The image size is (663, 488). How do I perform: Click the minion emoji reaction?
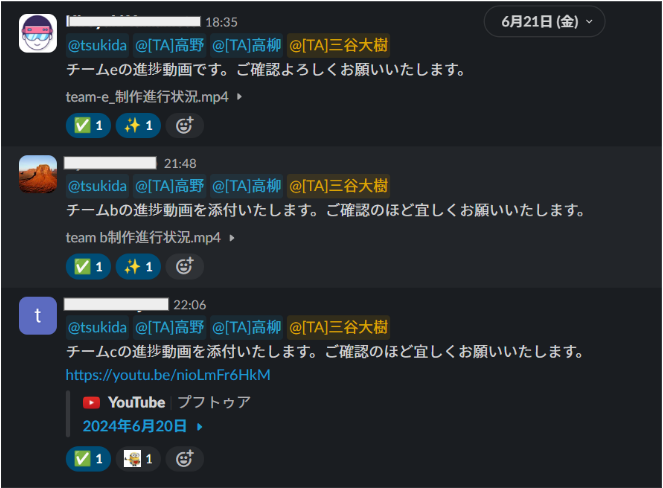point(138,459)
